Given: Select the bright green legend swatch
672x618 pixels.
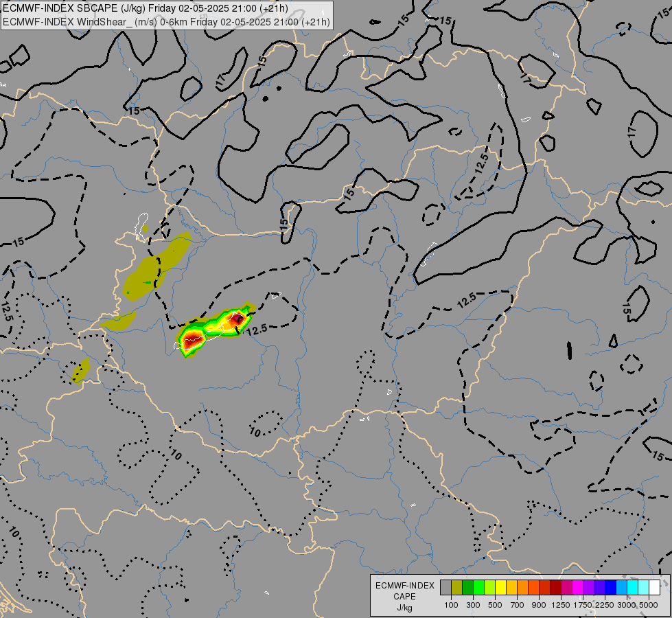Looking at the screenshot, I should pyautogui.click(x=478, y=587).
